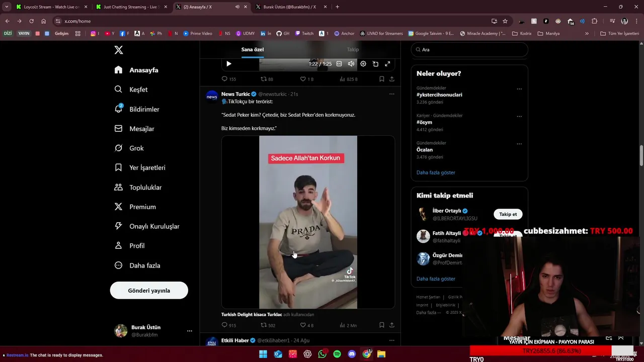
Task: Open Grok from the sidebar
Action: click(x=129, y=148)
